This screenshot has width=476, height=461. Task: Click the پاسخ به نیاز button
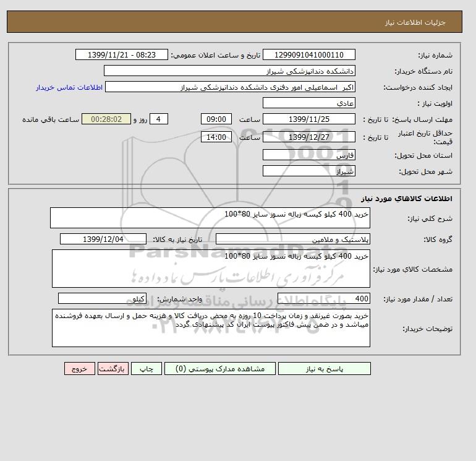324,368
